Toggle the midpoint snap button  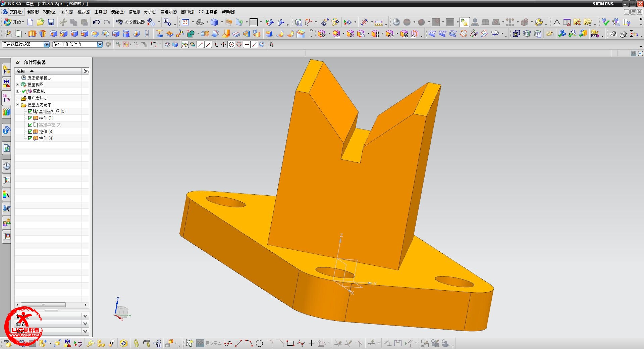pos(208,44)
